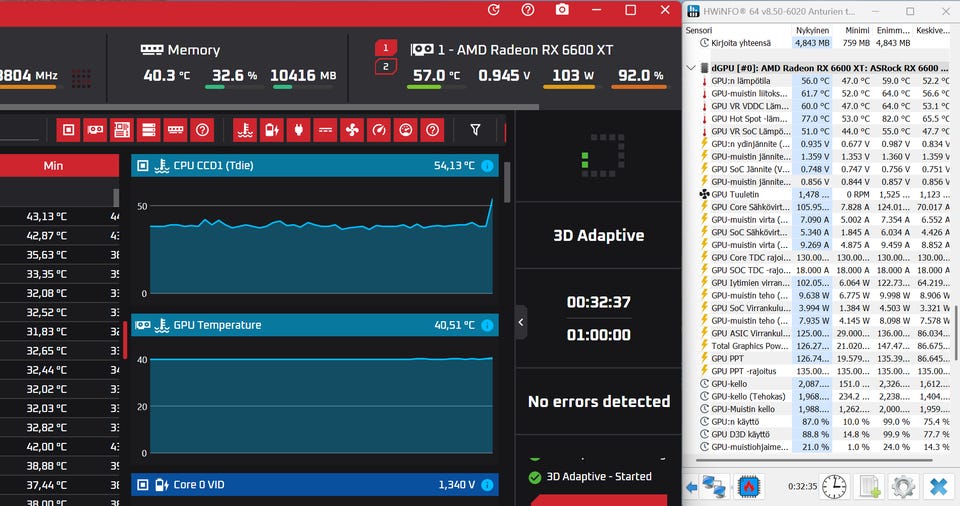Click the frequency dial filter icon

(x=406, y=130)
